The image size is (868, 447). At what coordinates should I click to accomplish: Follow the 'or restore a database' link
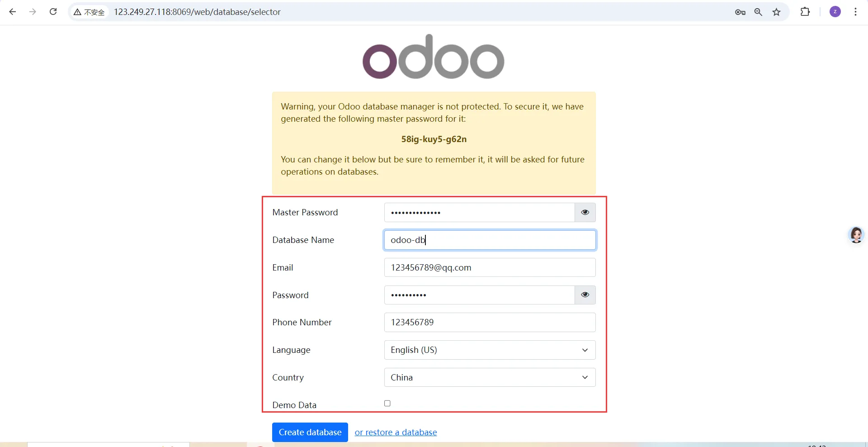click(x=396, y=432)
